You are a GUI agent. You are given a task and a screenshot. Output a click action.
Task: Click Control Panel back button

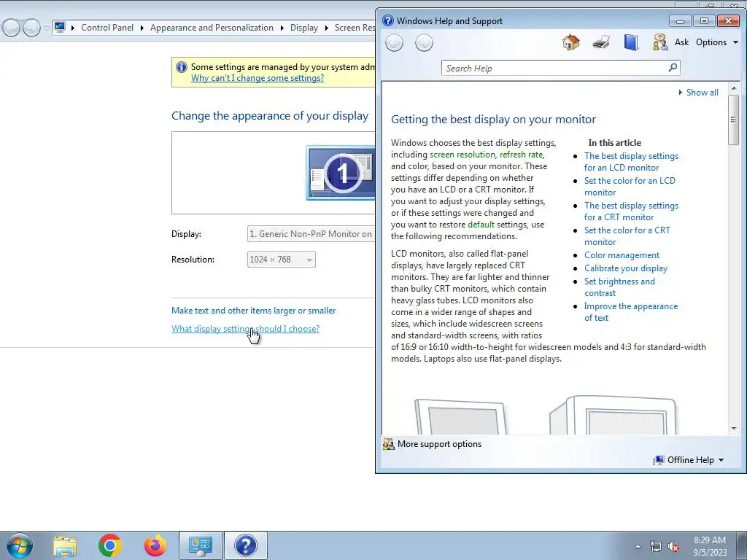(12, 28)
